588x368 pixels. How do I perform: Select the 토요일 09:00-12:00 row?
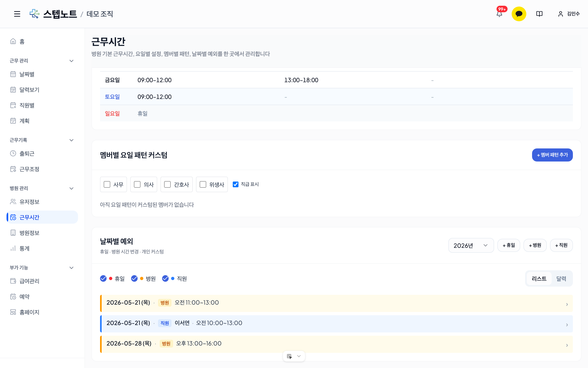pos(336,97)
